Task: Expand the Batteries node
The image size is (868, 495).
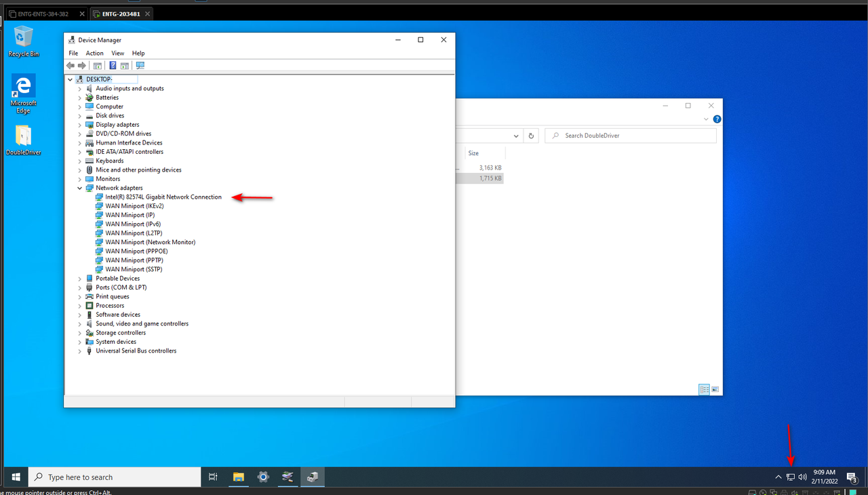Action: pyautogui.click(x=79, y=98)
